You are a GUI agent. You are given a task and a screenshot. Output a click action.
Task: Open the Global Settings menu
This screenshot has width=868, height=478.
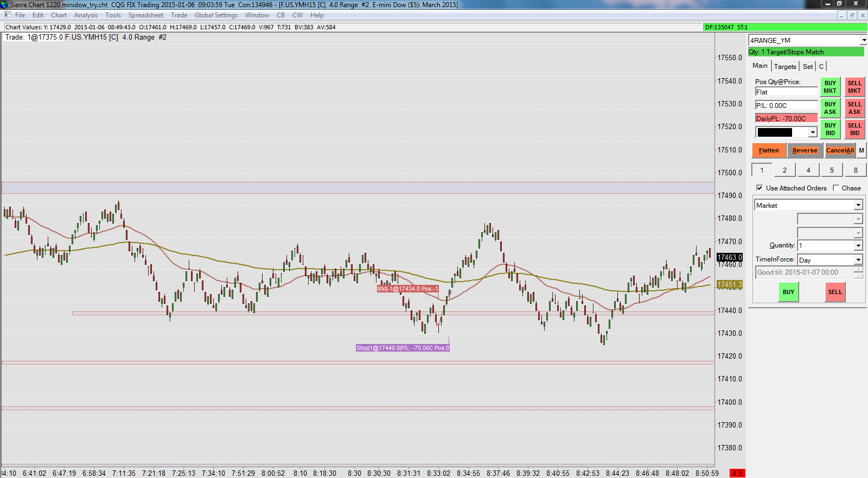coord(216,15)
